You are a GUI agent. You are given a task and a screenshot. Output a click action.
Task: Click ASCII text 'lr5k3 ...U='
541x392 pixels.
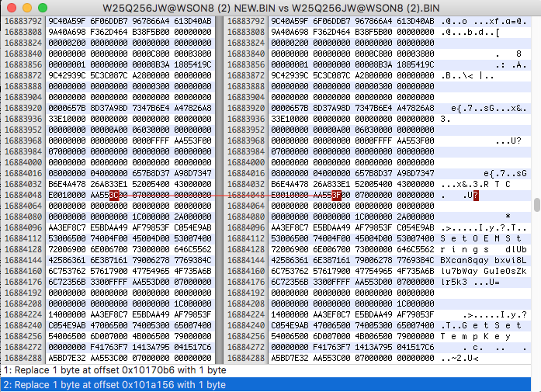pos(470,282)
